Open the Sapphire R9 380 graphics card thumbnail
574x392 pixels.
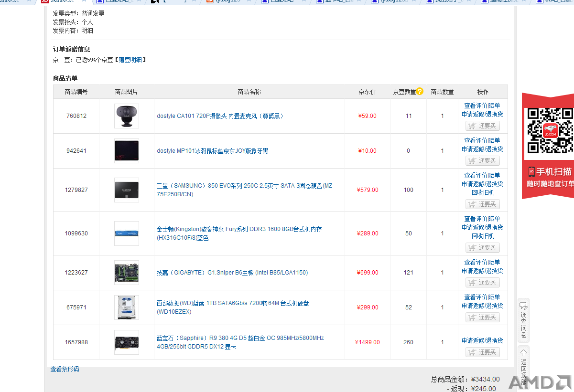point(127,342)
